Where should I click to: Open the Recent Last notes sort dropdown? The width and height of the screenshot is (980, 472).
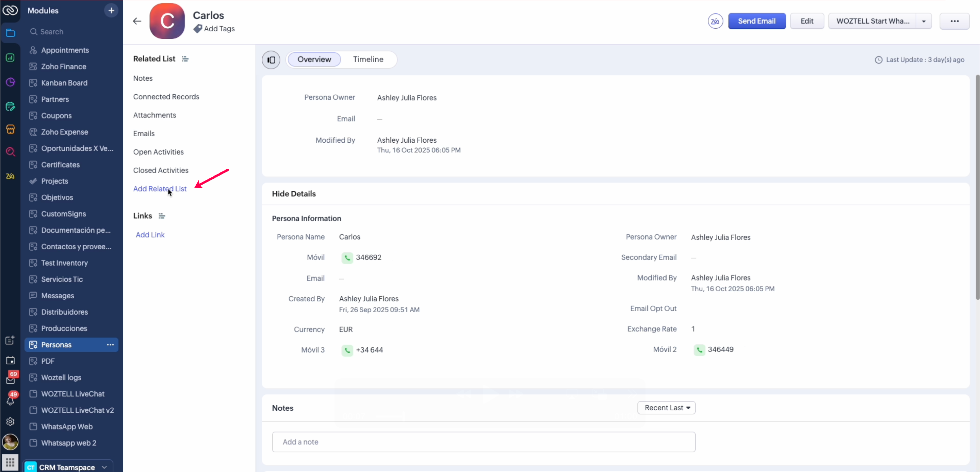click(x=666, y=408)
